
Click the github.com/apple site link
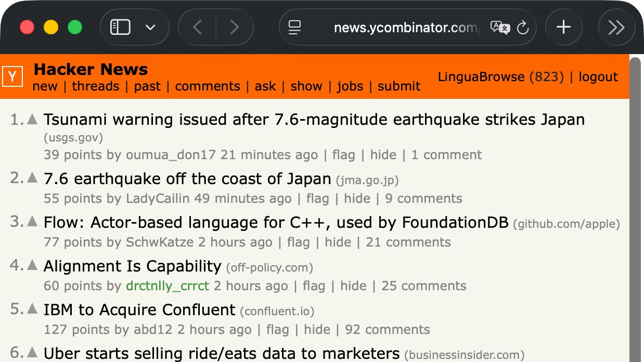pyautogui.click(x=566, y=224)
